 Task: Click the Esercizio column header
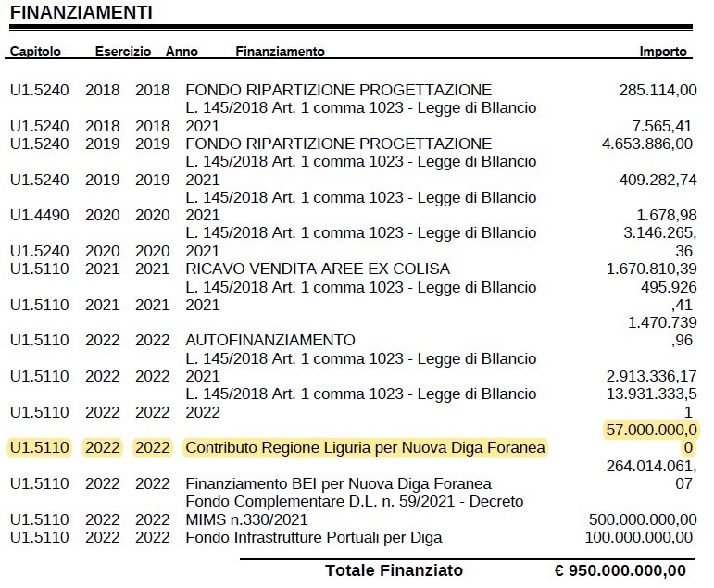click(117, 52)
